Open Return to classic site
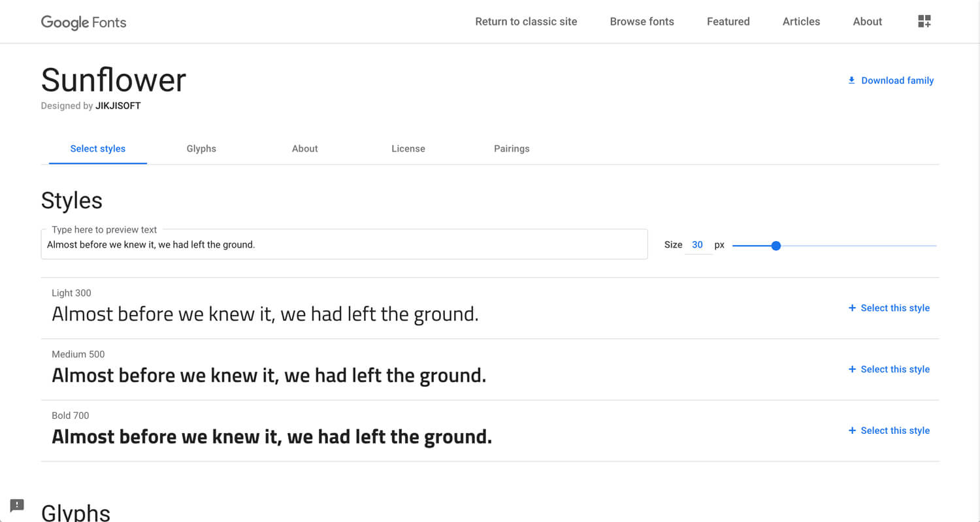 point(526,22)
